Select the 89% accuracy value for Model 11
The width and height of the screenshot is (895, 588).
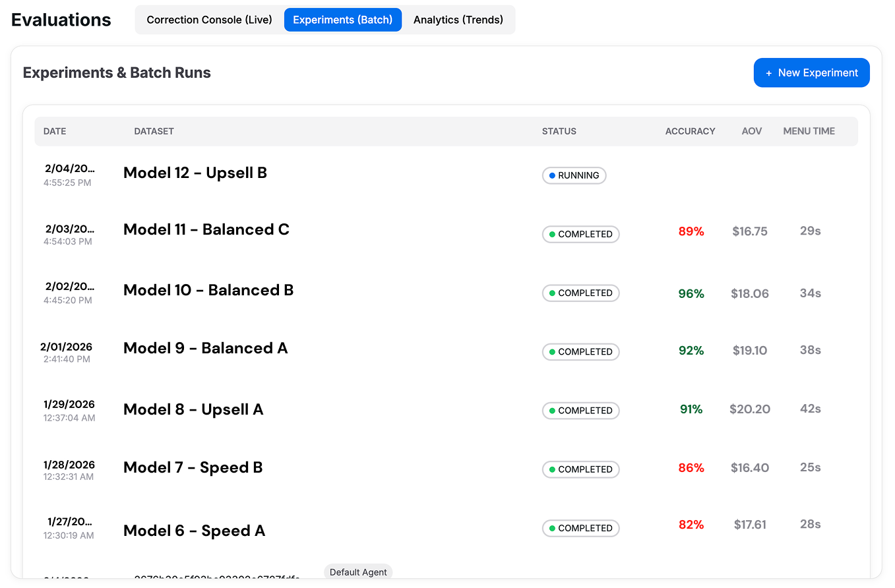click(x=691, y=231)
